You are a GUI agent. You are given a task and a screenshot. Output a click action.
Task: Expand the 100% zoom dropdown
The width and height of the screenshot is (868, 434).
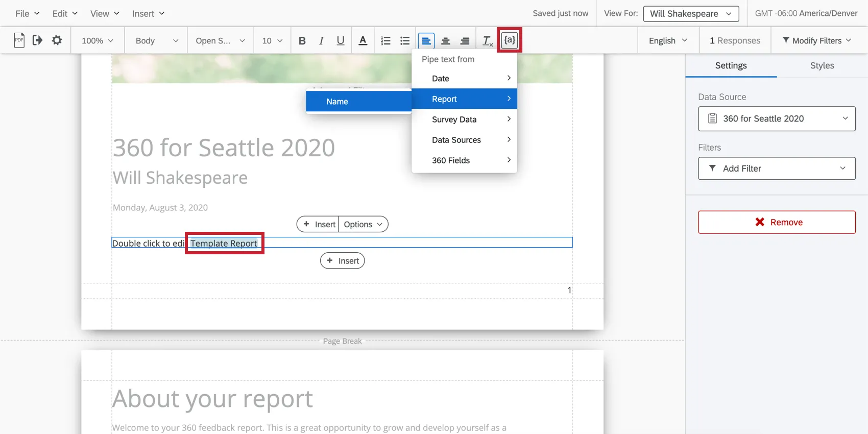click(97, 41)
